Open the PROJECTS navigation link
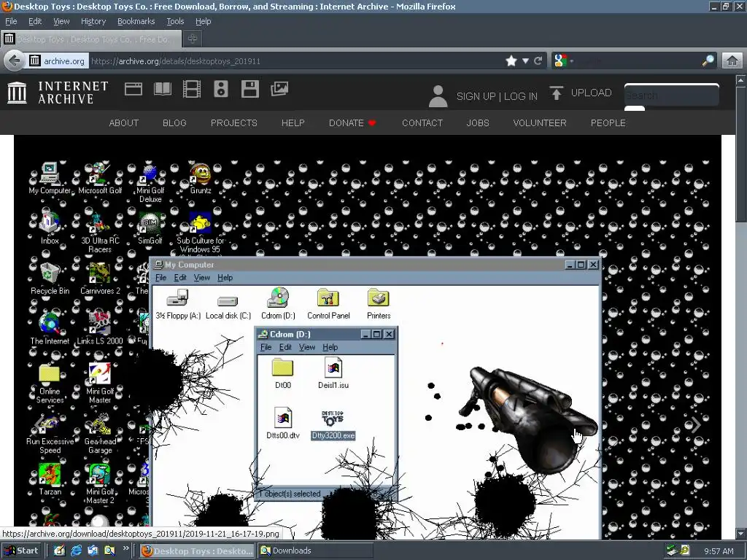747x560 pixels. [x=234, y=122]
